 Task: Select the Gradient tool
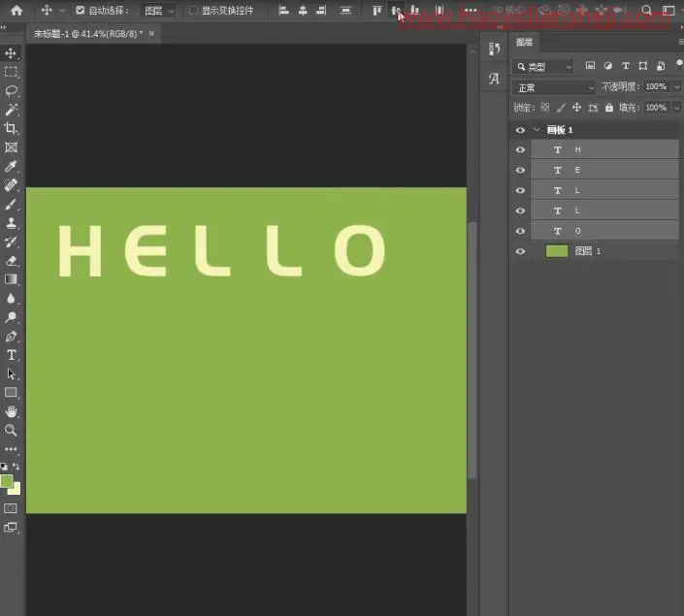[x=11, y=279]
